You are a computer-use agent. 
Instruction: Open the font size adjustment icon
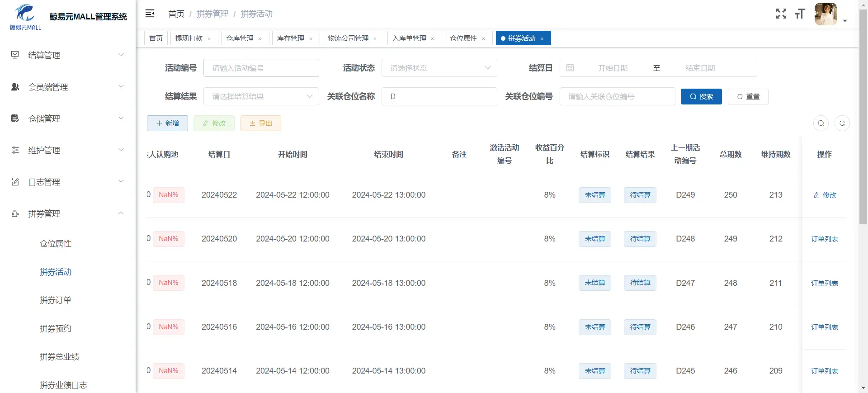(800, 14)
